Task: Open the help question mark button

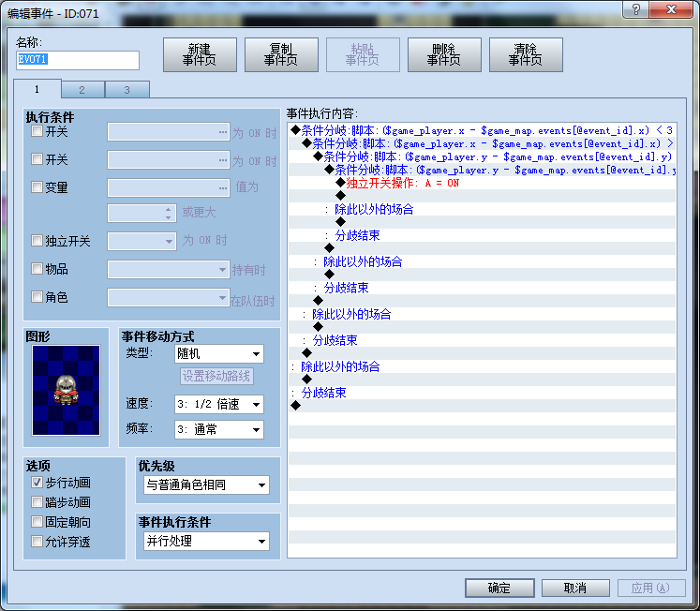Action: (636, 9)
